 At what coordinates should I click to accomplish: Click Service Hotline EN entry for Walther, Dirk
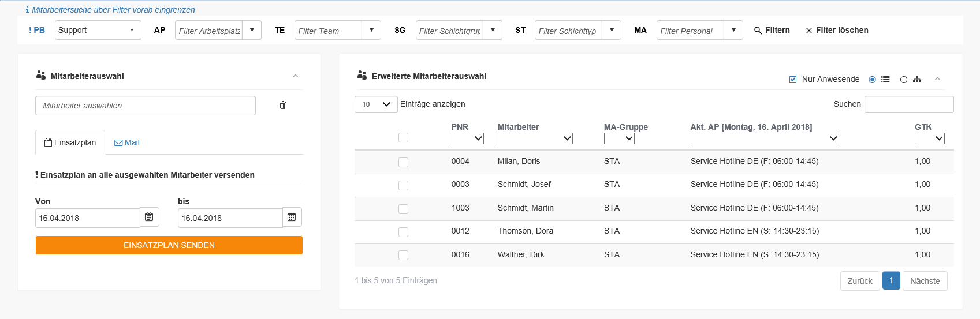(x=755, y=254)
